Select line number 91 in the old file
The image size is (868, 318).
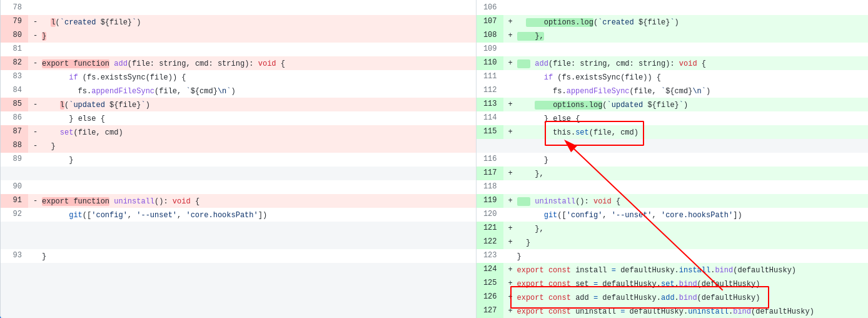(x=17, y=201)
